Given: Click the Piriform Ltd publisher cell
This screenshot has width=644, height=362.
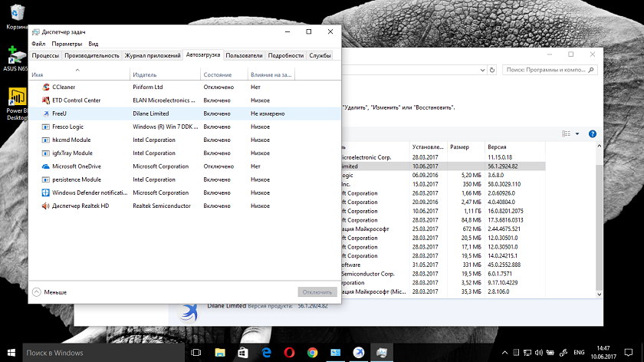Looking at the screenshot, I should (148, 87).
